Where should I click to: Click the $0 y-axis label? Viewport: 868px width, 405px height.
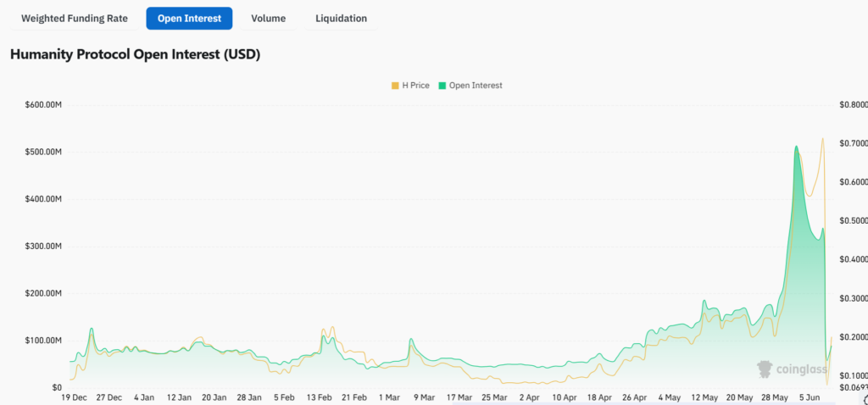57,387
